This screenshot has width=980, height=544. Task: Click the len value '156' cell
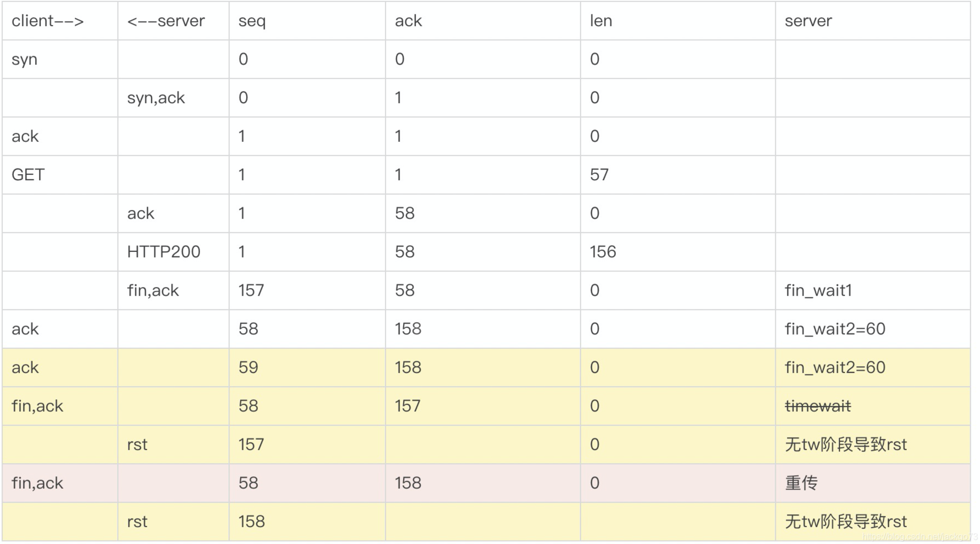(603, 252)
